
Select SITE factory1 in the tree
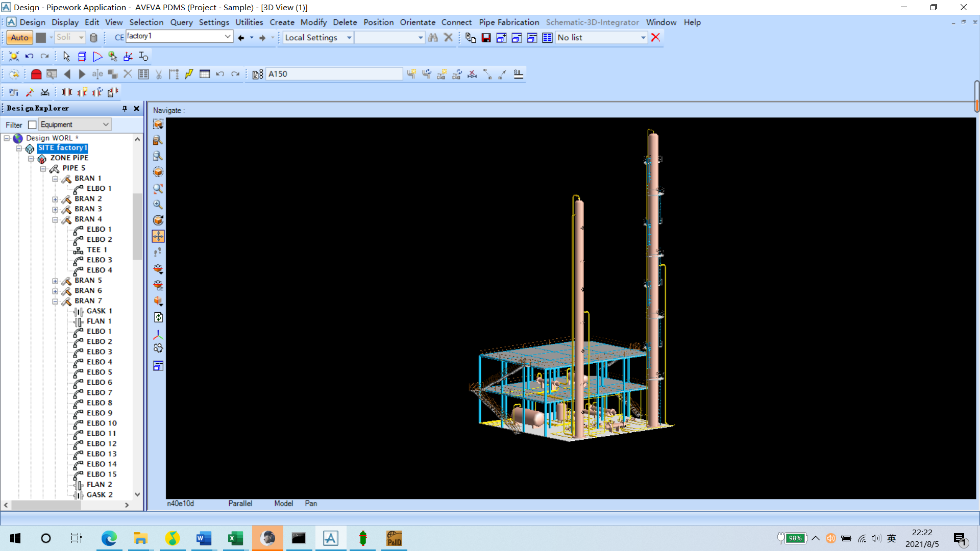pyautogui.click(x=62, y=148)
